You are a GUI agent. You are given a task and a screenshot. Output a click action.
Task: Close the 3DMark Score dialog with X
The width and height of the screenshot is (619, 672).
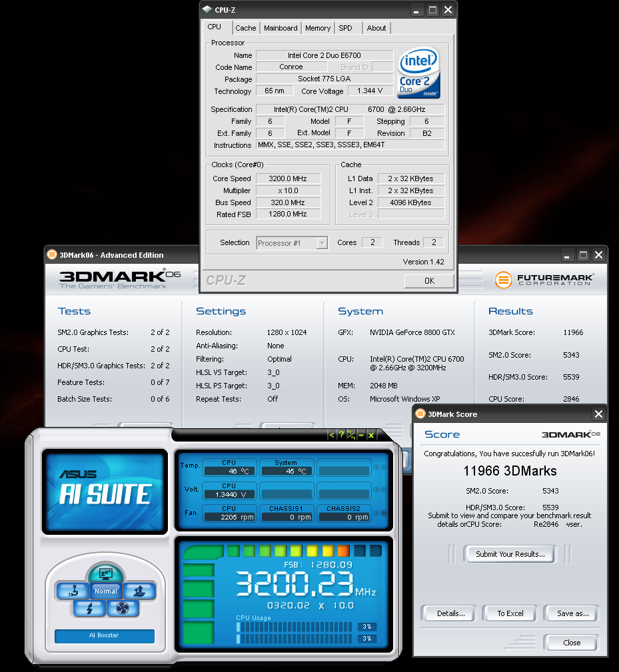point(598,414)
